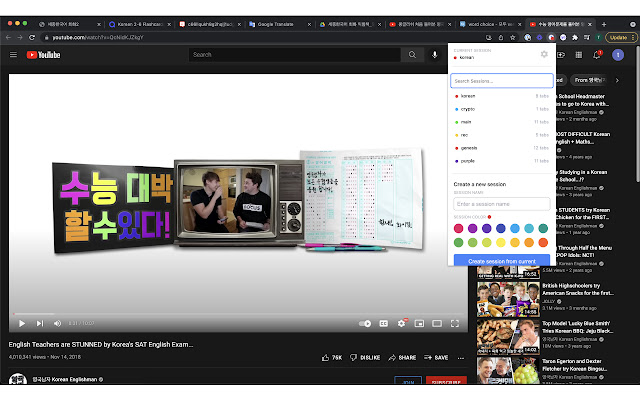
Task: Click the red Subscribe button
Action: point(446,381)
